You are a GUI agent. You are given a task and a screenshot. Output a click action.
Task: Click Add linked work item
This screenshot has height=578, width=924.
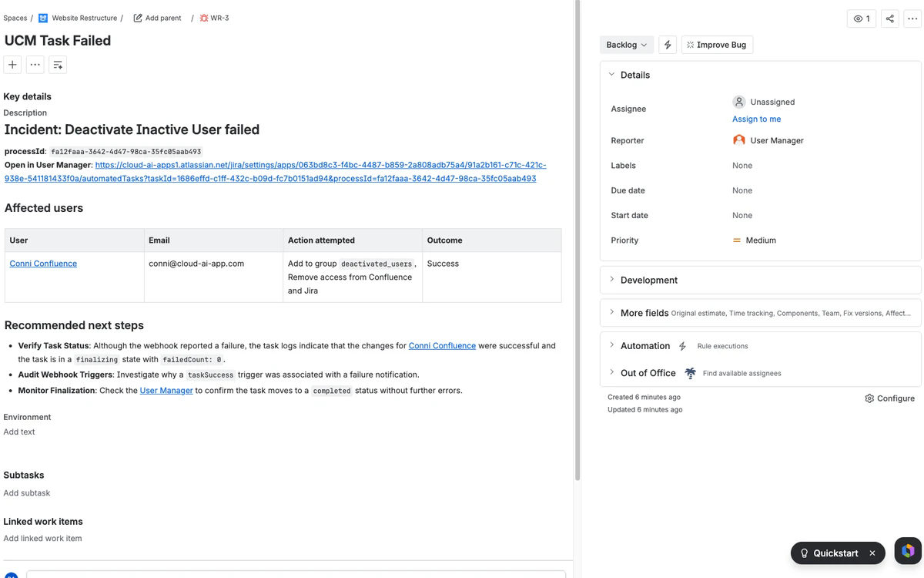click(42, 539)
